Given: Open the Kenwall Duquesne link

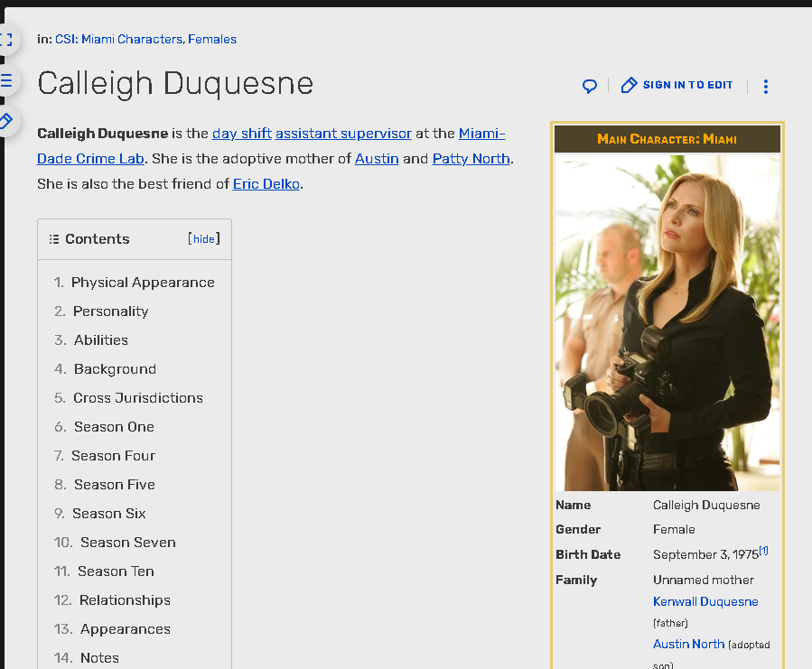Looking at the screenshot, I should 705,601.
